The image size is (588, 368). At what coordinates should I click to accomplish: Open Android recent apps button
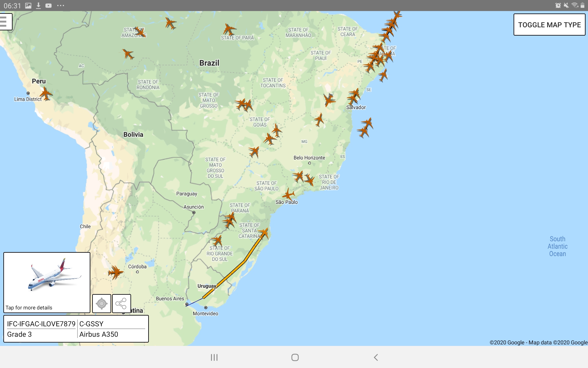(214, 357)
